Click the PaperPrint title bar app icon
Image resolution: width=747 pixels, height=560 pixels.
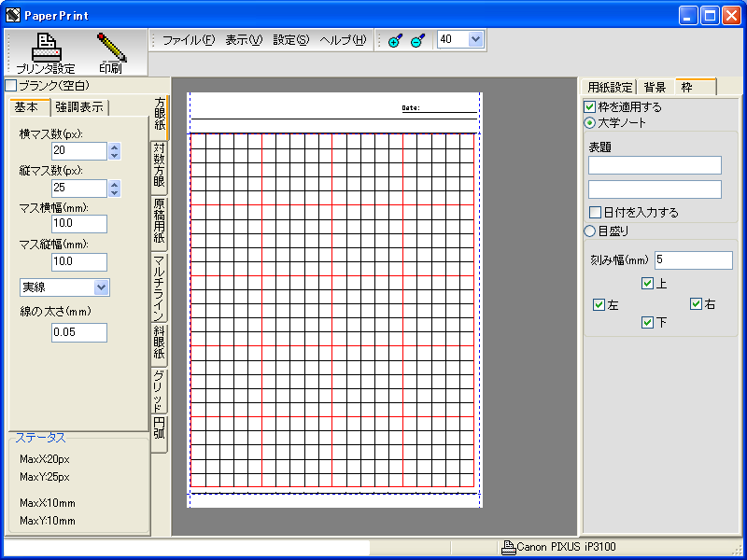pos(13,15)
